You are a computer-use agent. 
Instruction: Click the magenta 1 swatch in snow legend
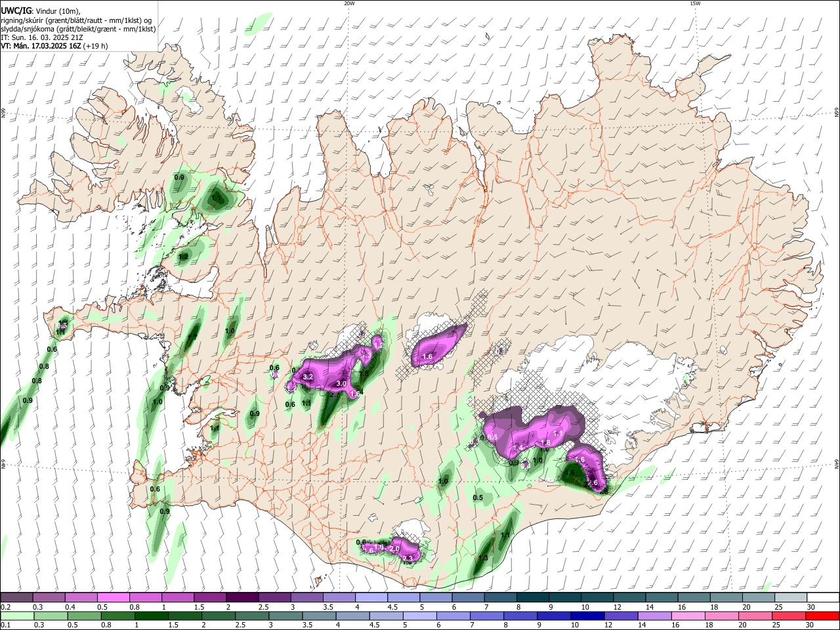pos(178,597)
